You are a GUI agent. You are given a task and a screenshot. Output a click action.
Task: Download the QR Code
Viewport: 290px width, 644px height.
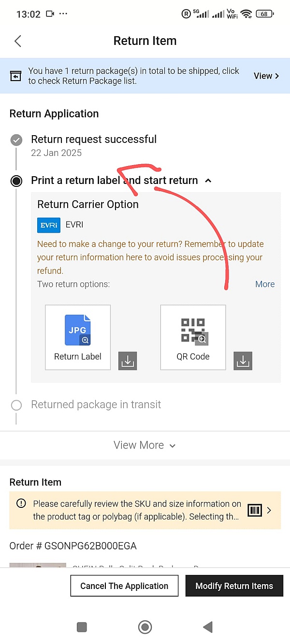(243, 361)
